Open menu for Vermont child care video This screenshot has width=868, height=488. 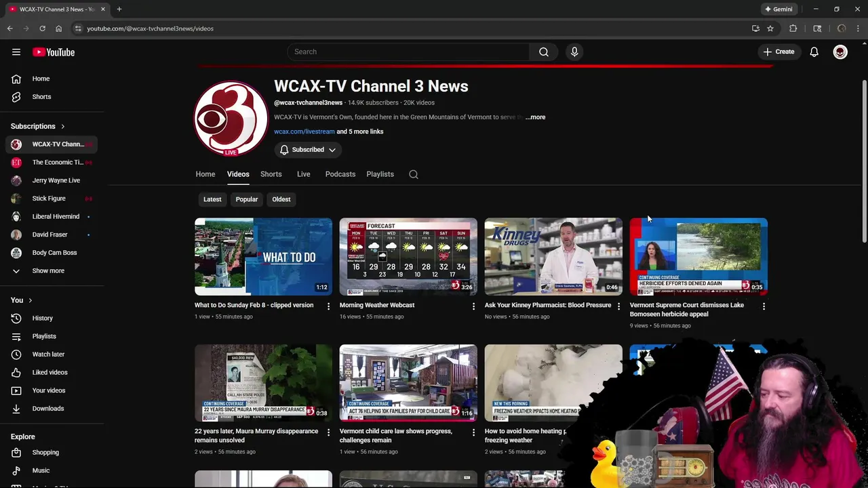[473, 432]
